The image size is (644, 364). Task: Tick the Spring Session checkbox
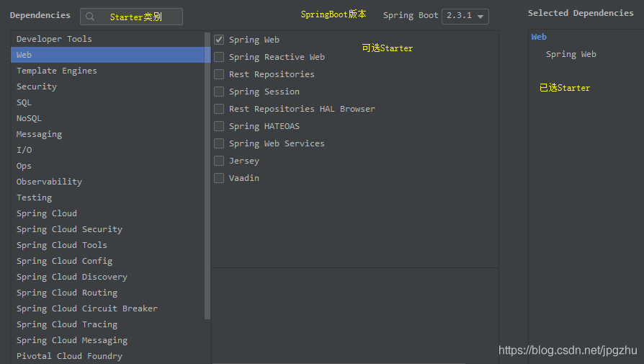coord(219,92)
